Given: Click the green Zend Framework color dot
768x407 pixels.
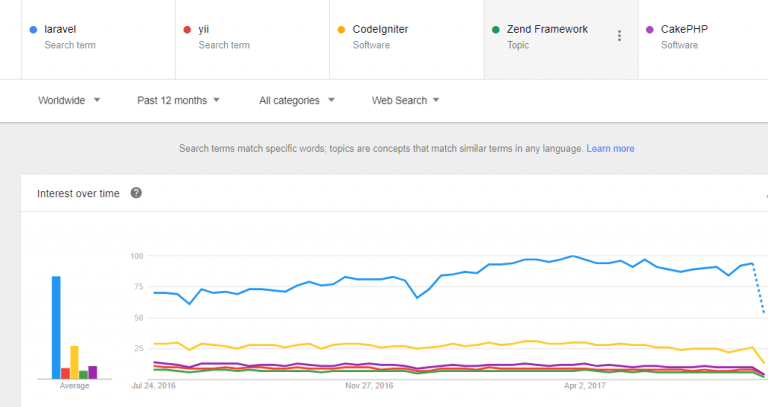Looking at the screenshot, I should tap(496, 30).
